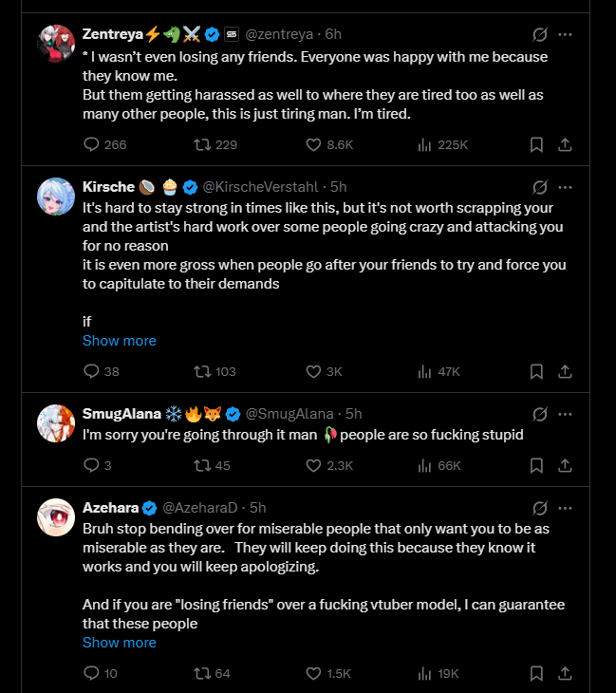Repost SmugAlana's tweet

[x=201, y=465]
